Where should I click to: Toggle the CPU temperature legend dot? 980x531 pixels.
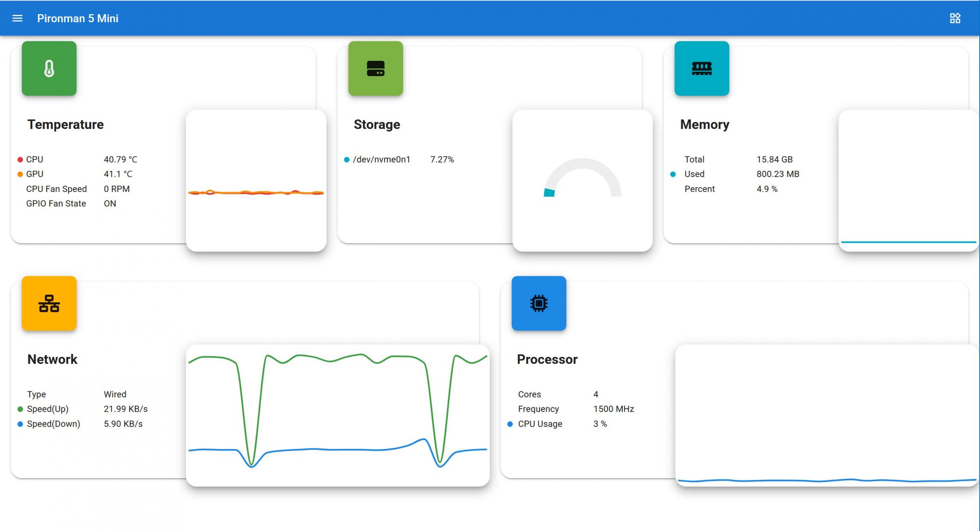20,160
